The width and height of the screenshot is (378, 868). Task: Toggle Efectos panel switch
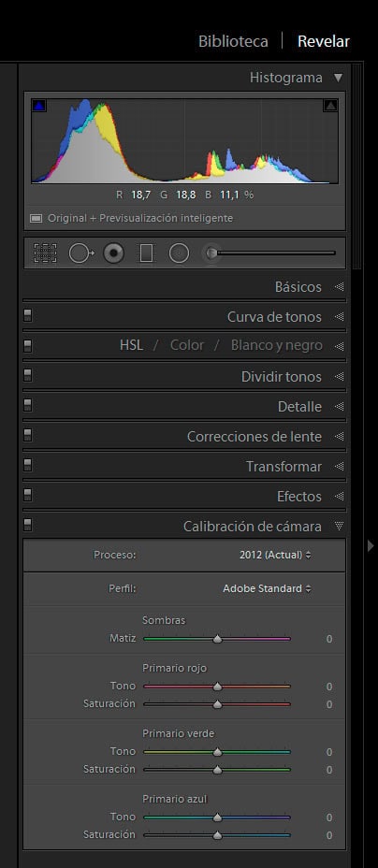click(x=28, y=496)
